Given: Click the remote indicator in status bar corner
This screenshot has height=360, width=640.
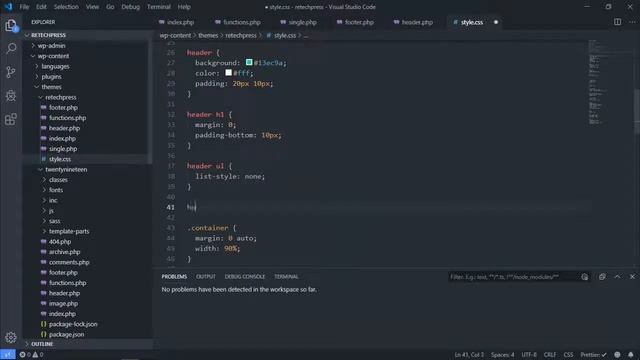Looking at the screenshot, I should pos(8,355).
